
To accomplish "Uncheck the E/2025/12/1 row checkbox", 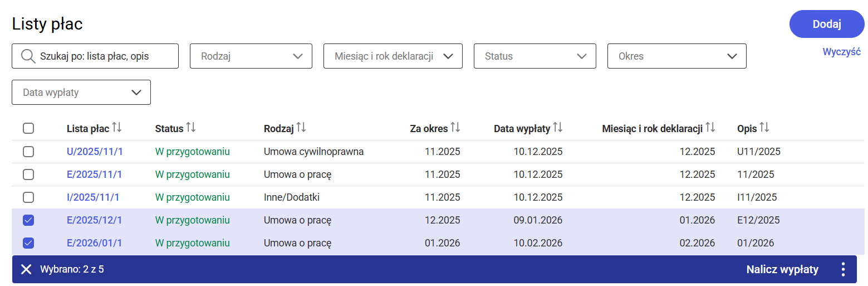I will [28, 220].
